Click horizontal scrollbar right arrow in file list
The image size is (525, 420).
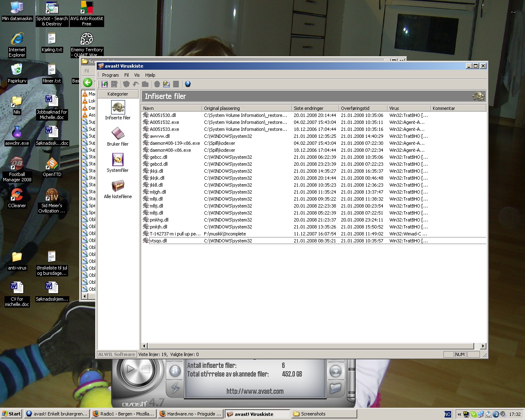[483, 346]
